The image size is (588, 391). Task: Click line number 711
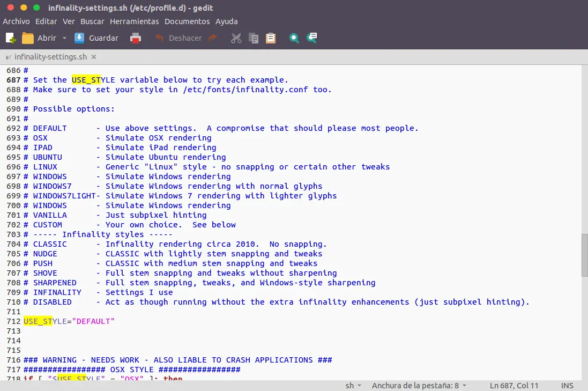13,312
